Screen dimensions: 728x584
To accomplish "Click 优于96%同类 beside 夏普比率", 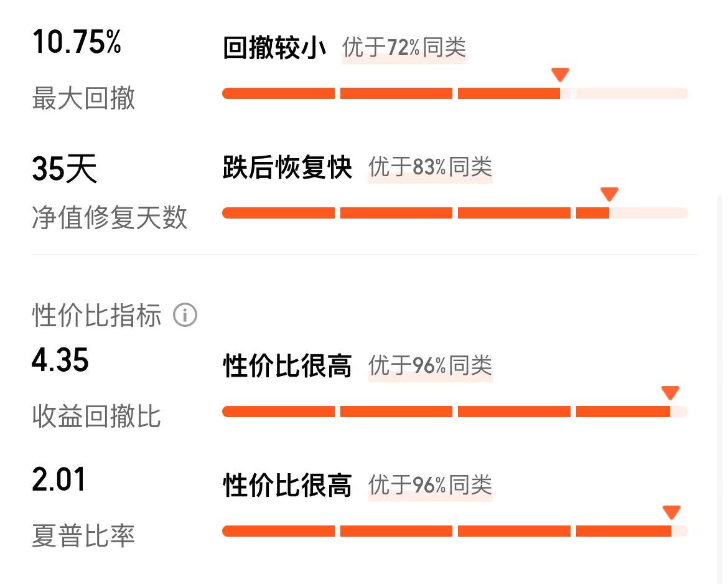I will point(430,486).
